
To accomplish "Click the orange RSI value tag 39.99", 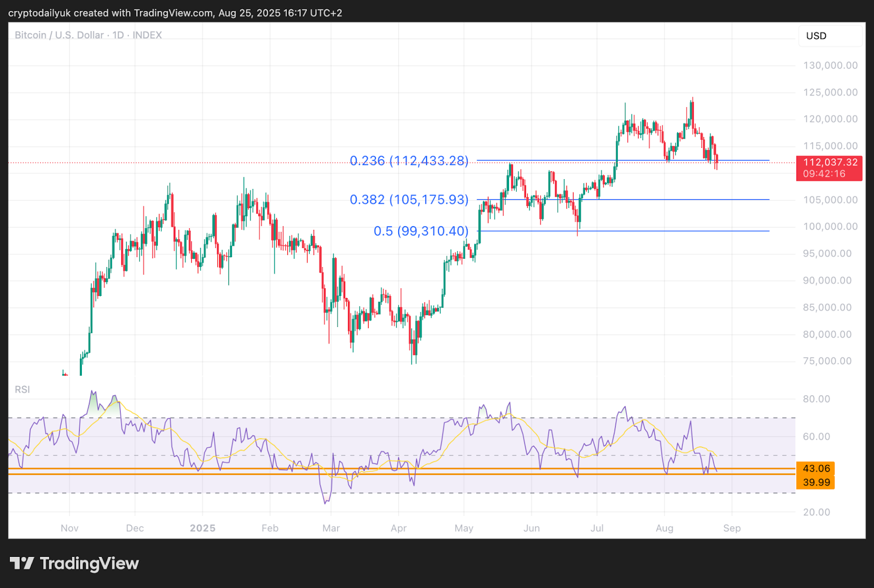I will (x=816, y=483).
